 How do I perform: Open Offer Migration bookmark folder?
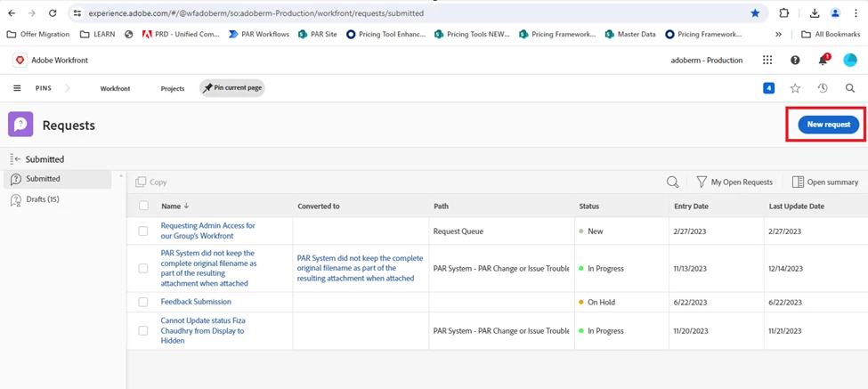38,35
